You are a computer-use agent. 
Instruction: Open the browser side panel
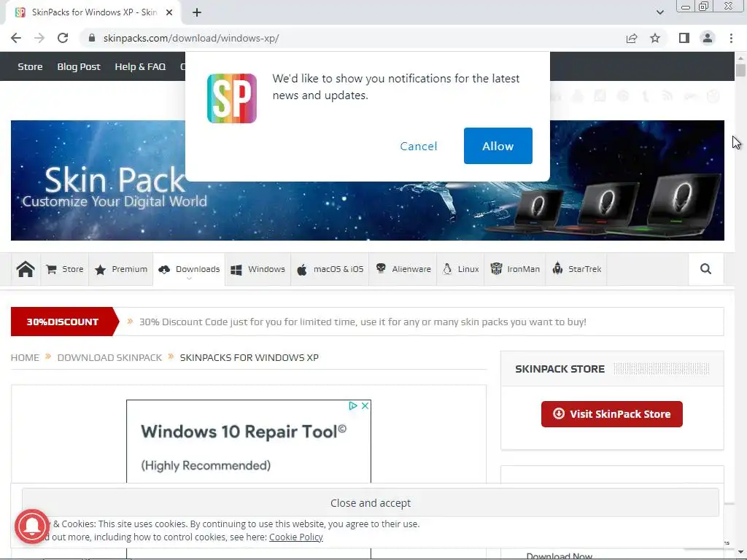tap(684, 38)
